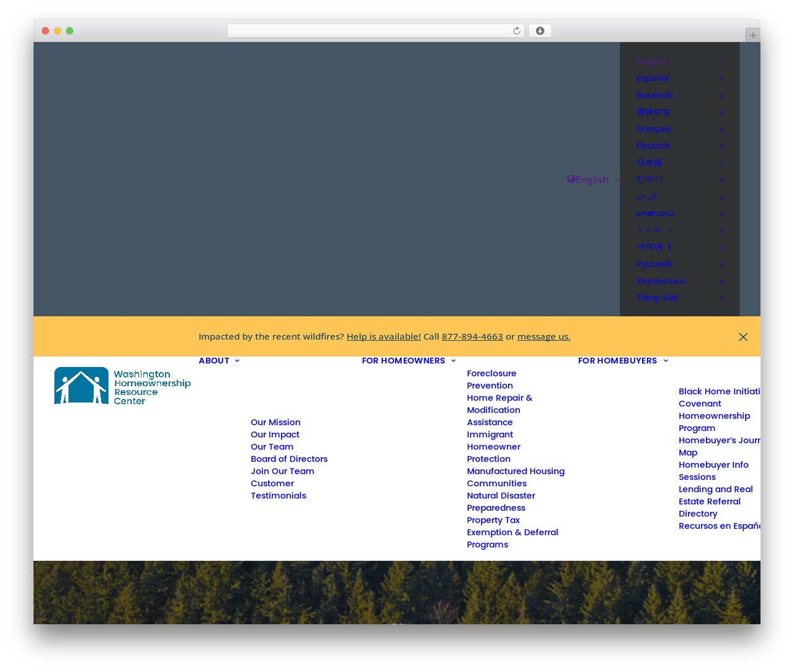Go to Our Impact

[x=275, y=435]
